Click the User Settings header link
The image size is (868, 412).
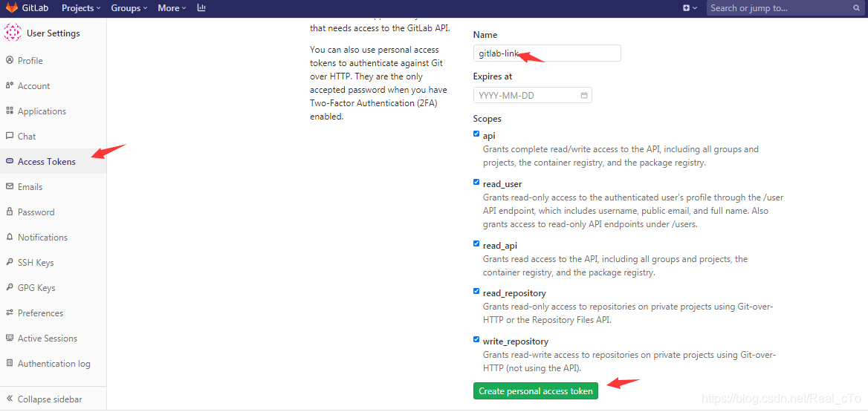click(x=54, y=33)
